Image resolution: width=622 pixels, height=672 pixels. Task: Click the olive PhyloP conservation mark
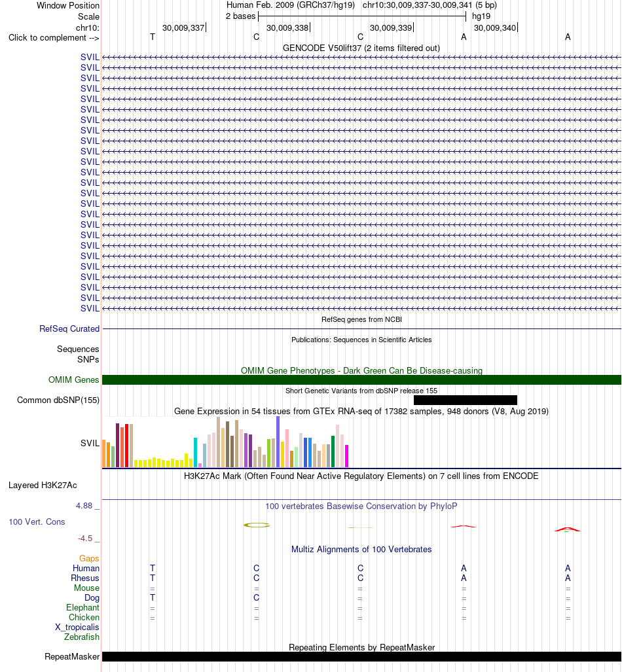tap(257, 525)
